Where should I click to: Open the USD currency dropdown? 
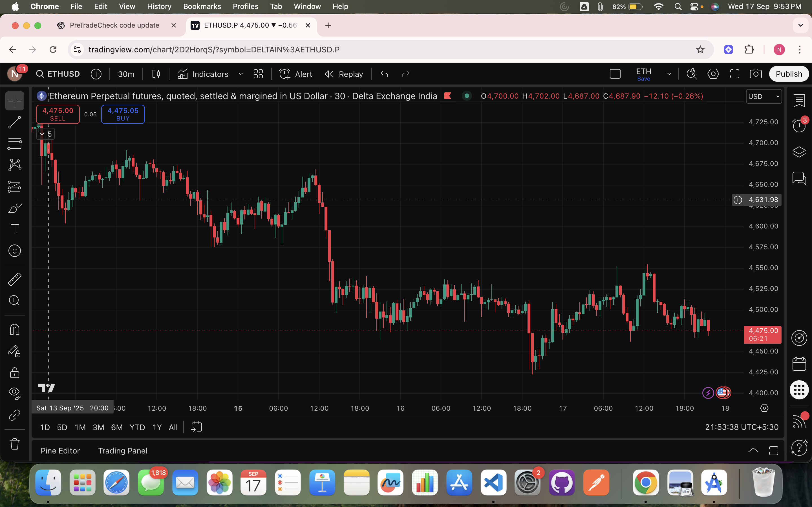tap(764, 97)
